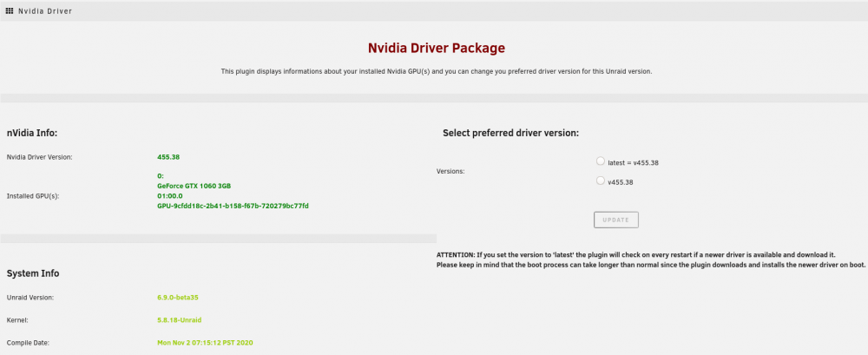This screenshot has width=868, height=355.
Task: Click the 'Nvidia Driver Version:' label
Action: 40,157
